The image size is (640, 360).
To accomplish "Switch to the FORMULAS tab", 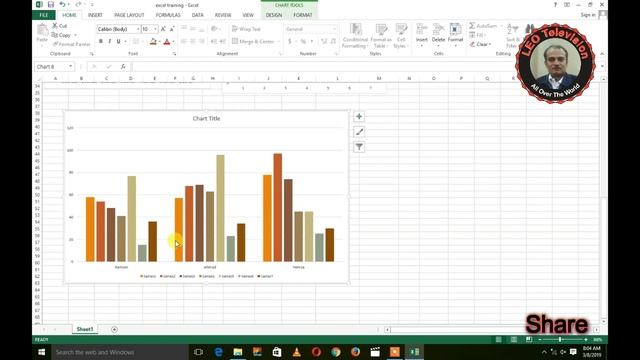I will click(168, 15).
